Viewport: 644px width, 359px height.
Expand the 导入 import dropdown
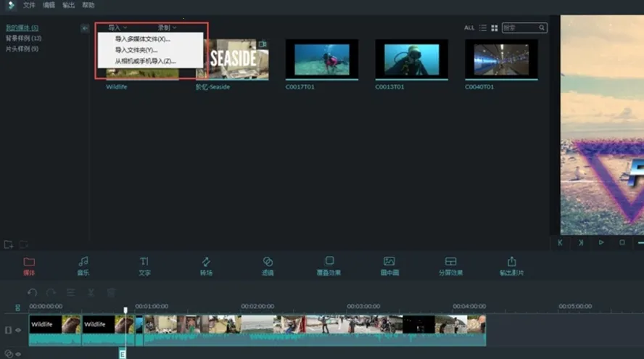tap(117, 28)
